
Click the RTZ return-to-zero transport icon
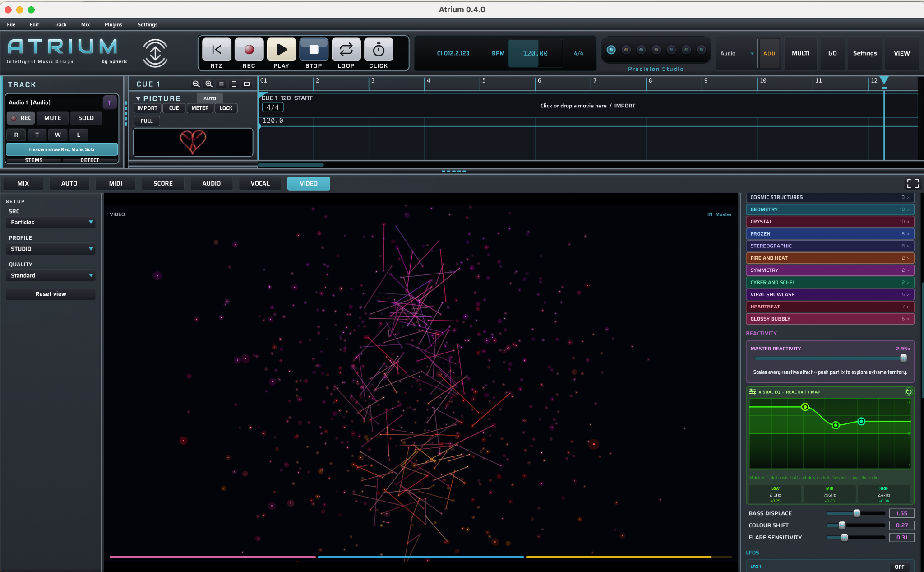click(217, 50)
